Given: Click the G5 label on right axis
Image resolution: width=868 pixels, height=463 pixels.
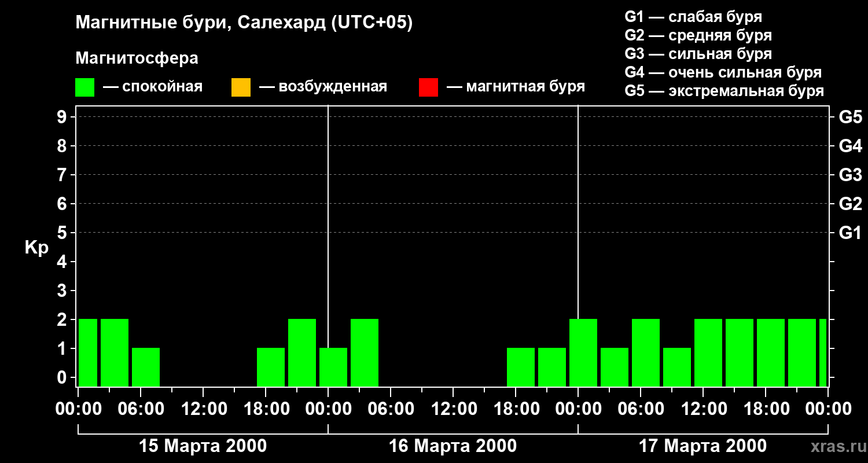Looking at the screenshot, I should point(850,117).
